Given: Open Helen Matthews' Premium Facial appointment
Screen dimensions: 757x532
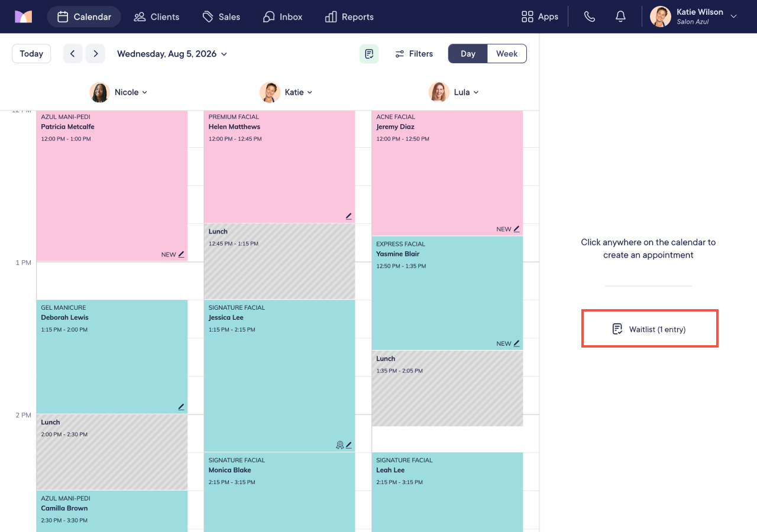Looking at the screenshot, I should 280,167.
